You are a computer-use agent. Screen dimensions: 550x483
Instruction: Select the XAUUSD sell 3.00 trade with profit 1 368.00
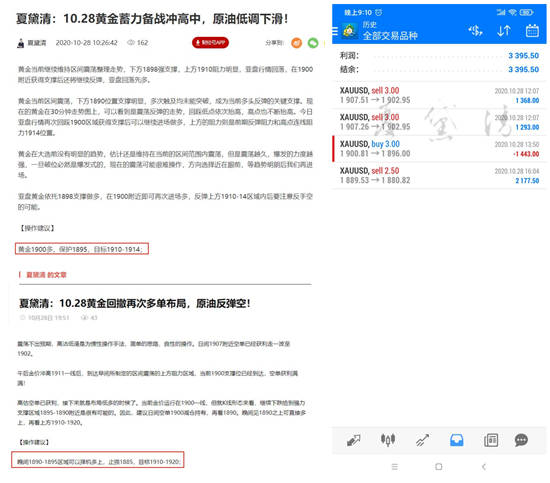tap(439, 95)
